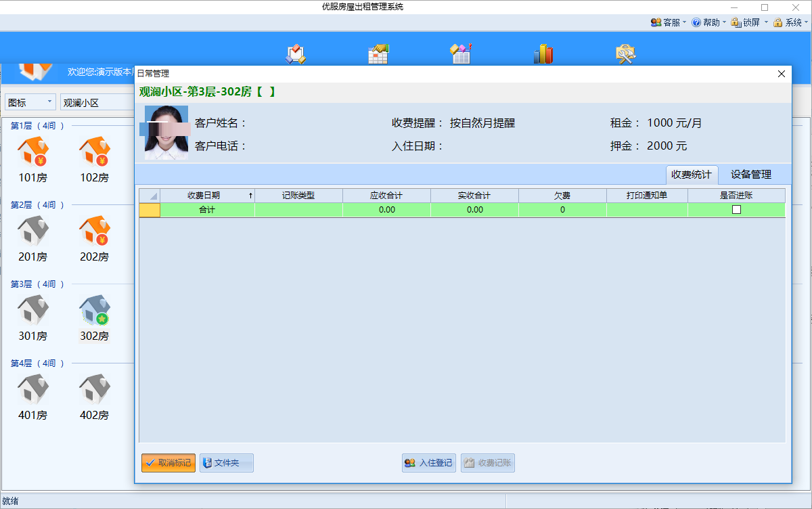Click the 入住登记 button
Image resolution: width=812 pixels, height=509 pixels.
pyautogui.click(x=429, y=463)
